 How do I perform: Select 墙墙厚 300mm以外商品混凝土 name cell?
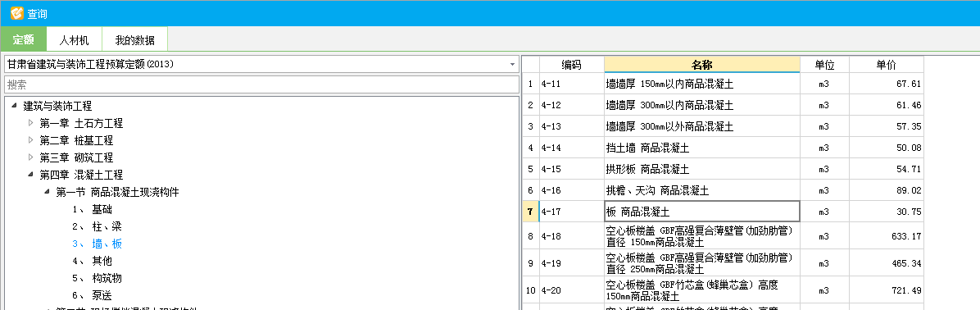(x=702, y=126)
